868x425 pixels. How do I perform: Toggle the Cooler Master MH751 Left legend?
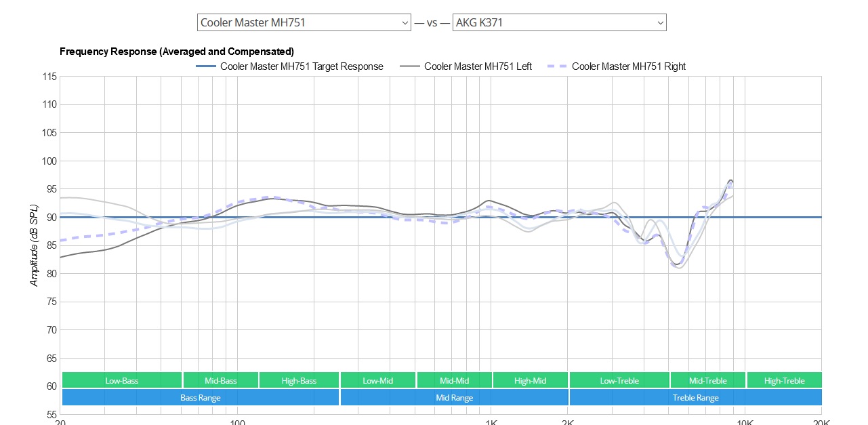pyautogui.click(x=466, y=66)
